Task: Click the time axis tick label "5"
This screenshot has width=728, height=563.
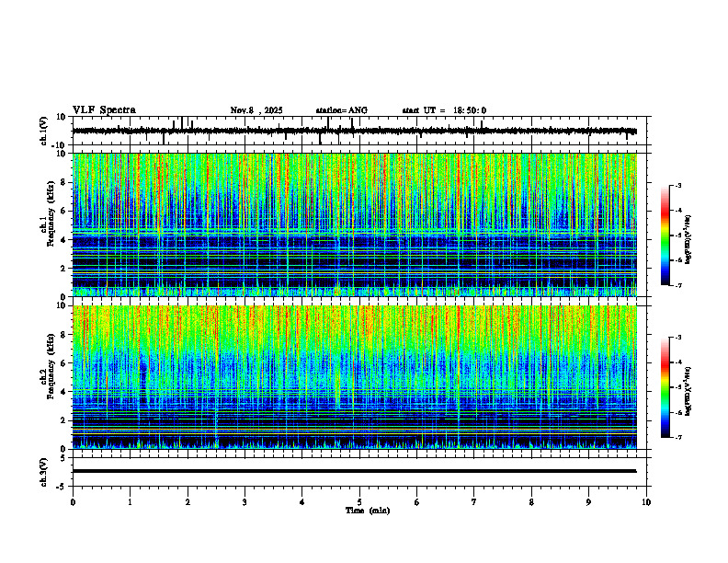Action: [x=359, y=502]
